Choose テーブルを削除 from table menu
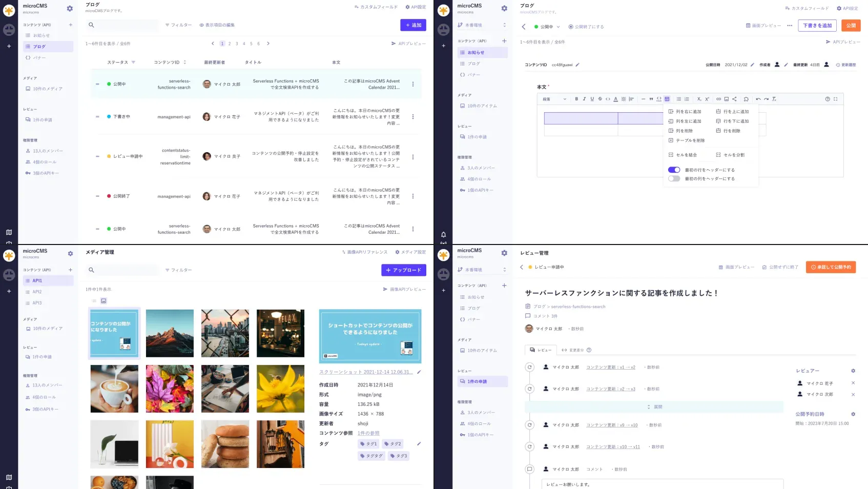This screenshot has width=868, height=489. point(687,140)
